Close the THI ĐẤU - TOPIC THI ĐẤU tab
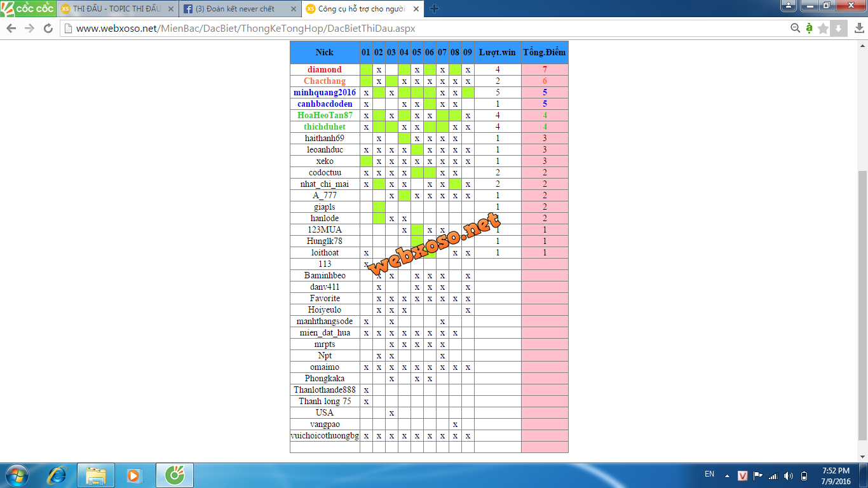Viewport: 868px width, 488px height. tap(171, 9)
